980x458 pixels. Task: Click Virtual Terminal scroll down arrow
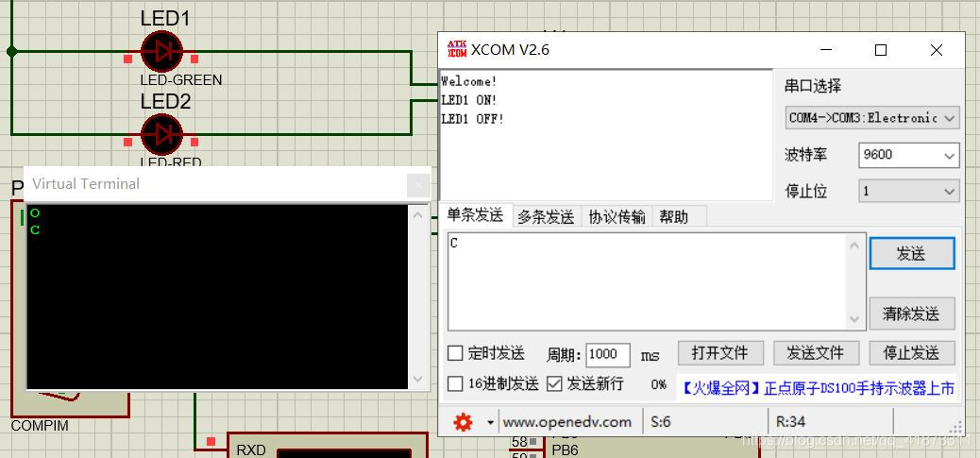point(418,379)
